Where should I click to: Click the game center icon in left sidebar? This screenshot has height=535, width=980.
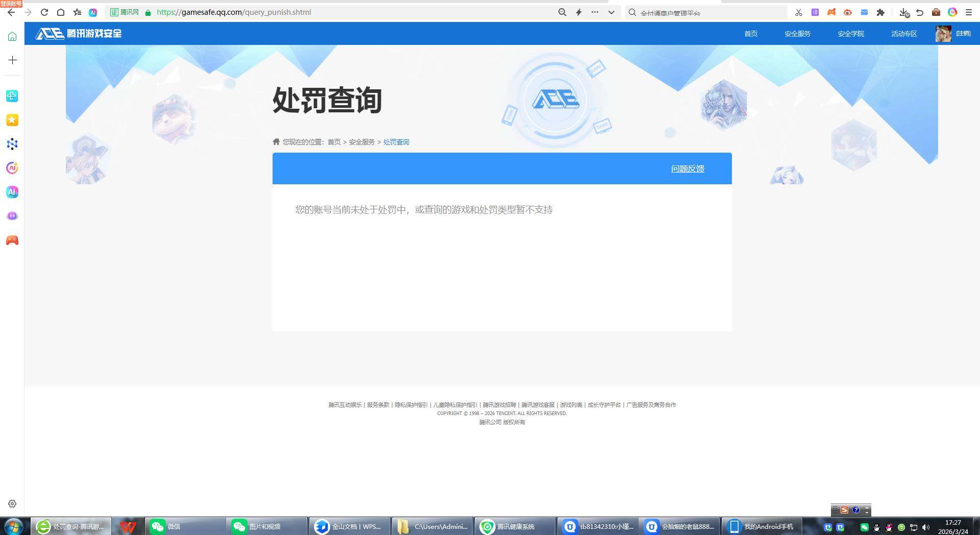click(12, 240)
